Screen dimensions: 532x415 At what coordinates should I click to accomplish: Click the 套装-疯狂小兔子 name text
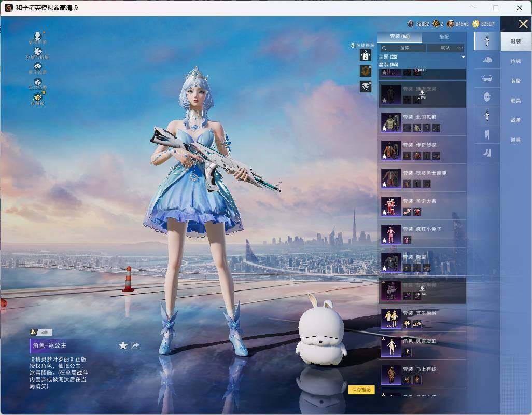tap(422, 229)
